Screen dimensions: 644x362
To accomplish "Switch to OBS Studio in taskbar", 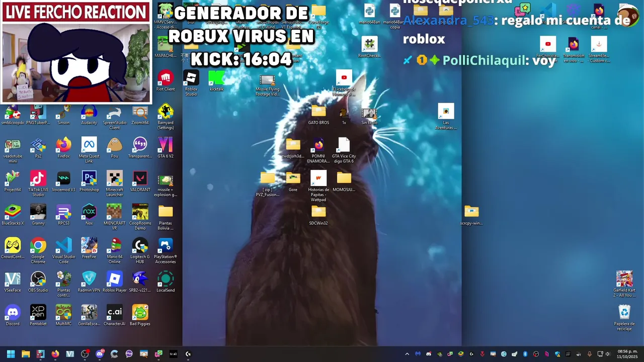I will coord(85,354).
